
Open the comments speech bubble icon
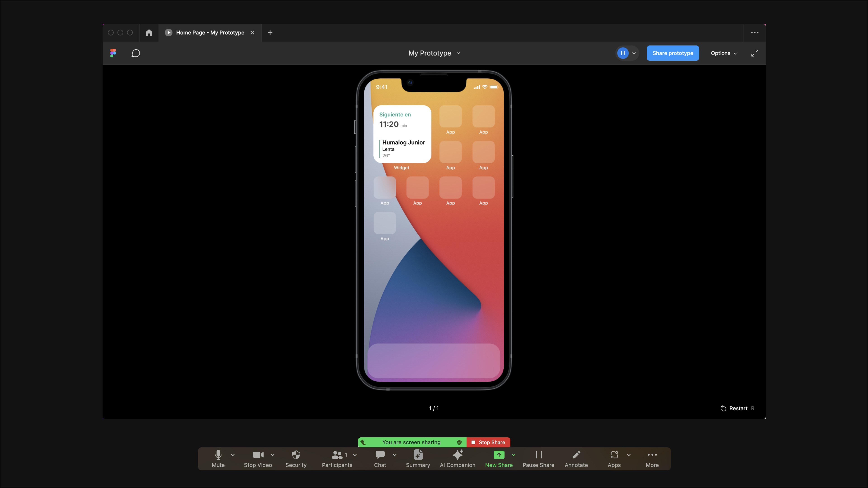click(x=135, y=53)
